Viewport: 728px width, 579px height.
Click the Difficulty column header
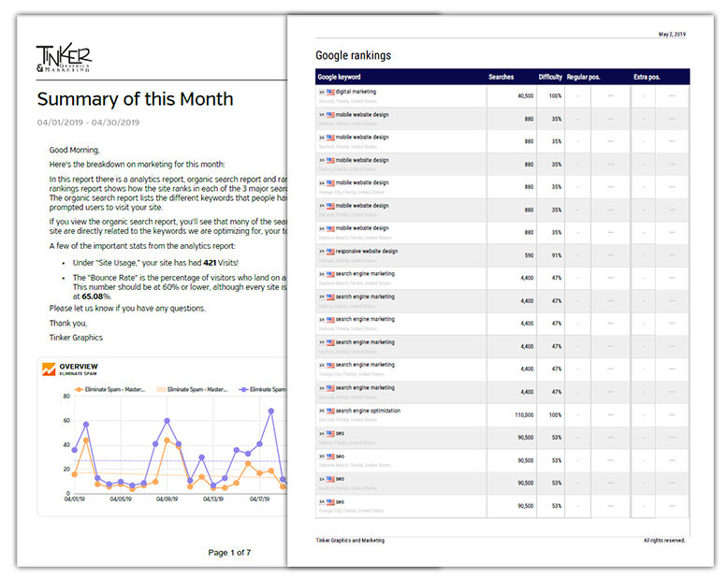tap(550, 77)
